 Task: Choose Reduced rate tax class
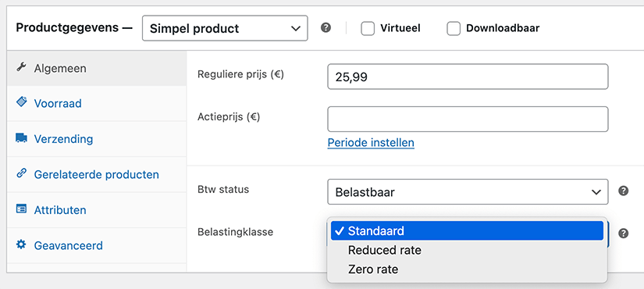467,250
